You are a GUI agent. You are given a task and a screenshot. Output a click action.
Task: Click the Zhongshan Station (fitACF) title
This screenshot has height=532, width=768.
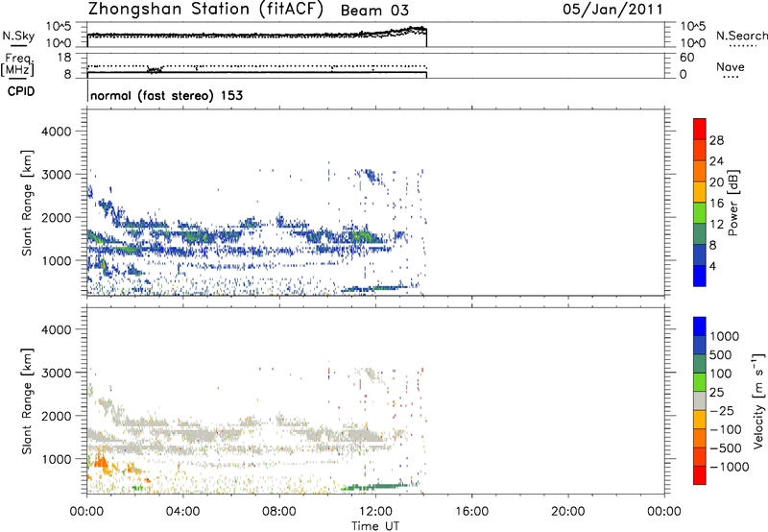tap(205, 10)
